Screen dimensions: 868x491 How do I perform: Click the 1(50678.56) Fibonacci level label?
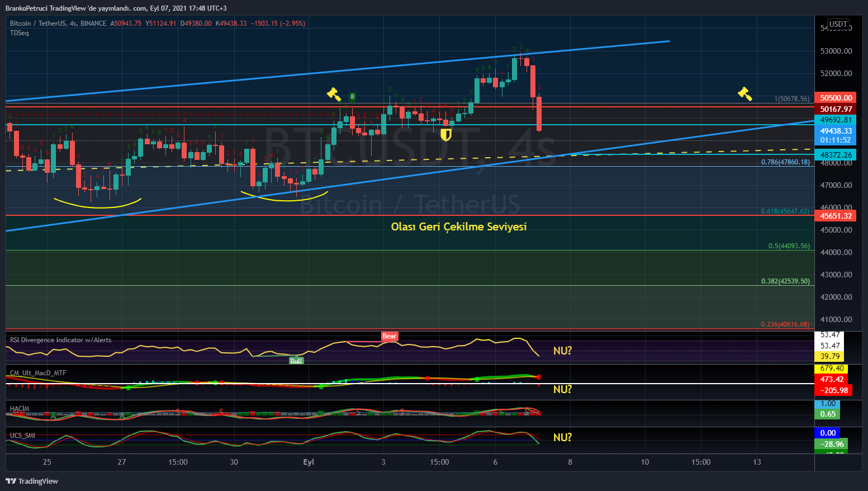pyautogui.click(x=792, y=99)
